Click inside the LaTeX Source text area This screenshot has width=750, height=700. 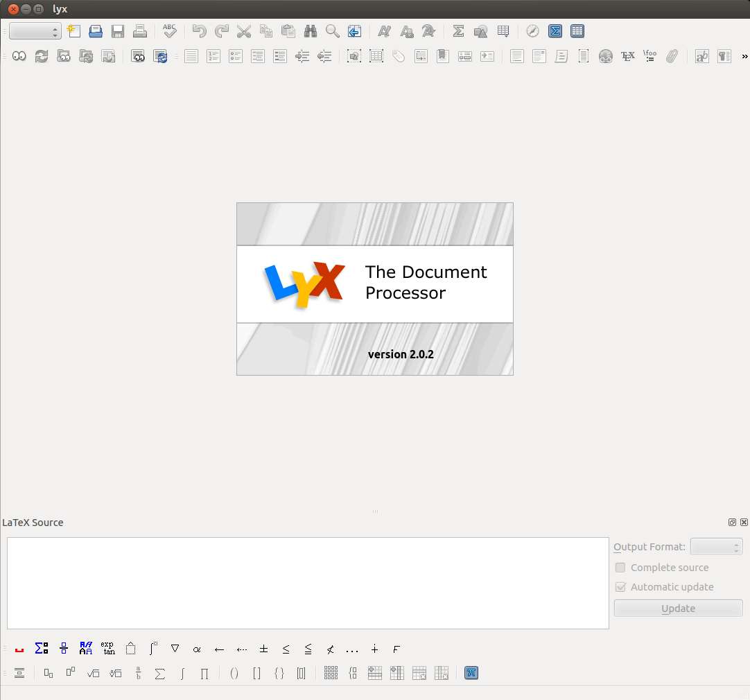click(308, 583)
